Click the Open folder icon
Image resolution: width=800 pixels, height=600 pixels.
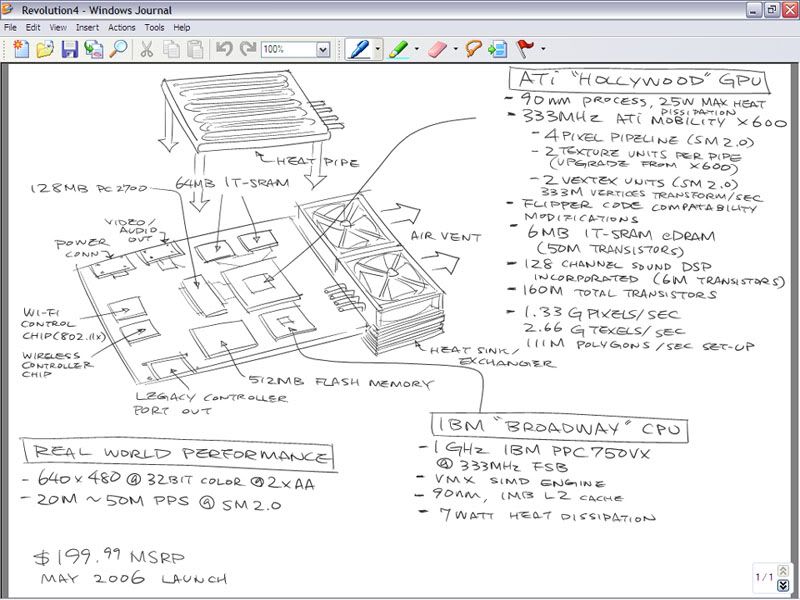pyautogui.click(x=45, y=49)
